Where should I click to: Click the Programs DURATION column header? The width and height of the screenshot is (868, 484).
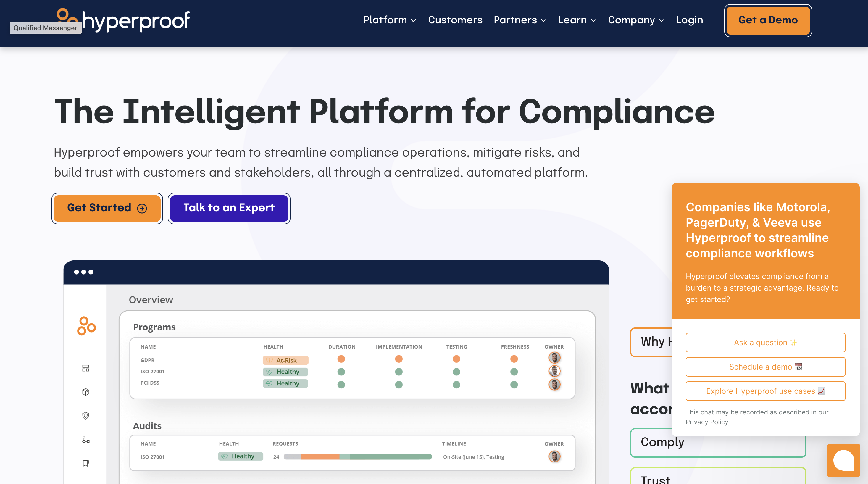pyautogui.click(x=342, y=347)
